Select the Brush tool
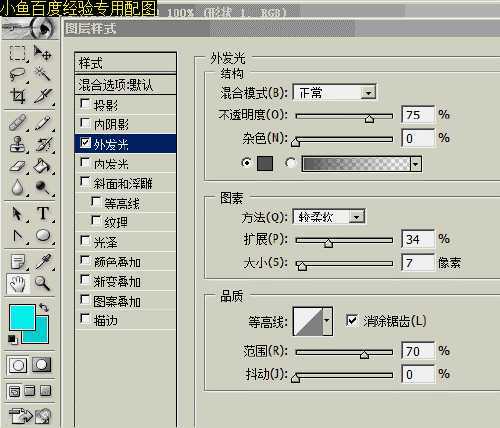Screen dimensions: 500x428 43,122
